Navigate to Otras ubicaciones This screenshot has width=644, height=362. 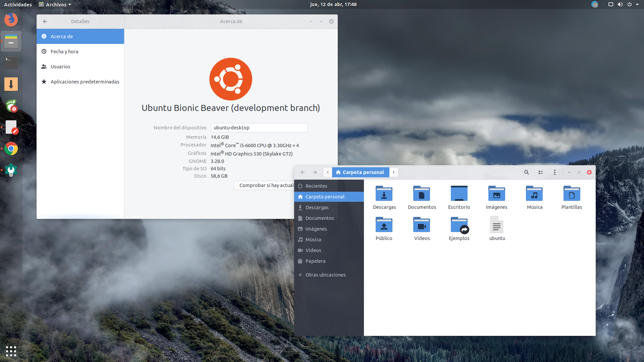pyautogui.click(x=325, y=275)
